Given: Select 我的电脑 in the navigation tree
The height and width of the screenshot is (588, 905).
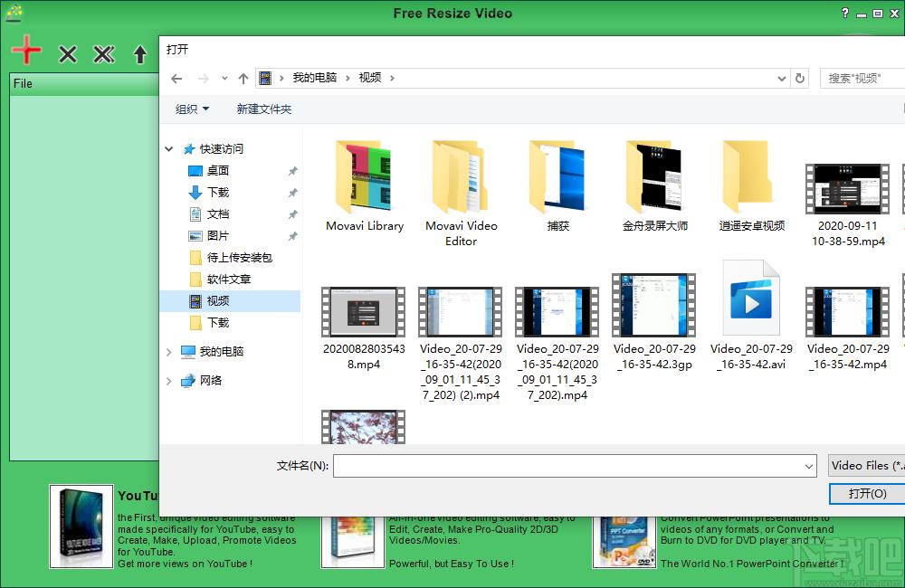Looking at the screenshot, I should (221, 351).
